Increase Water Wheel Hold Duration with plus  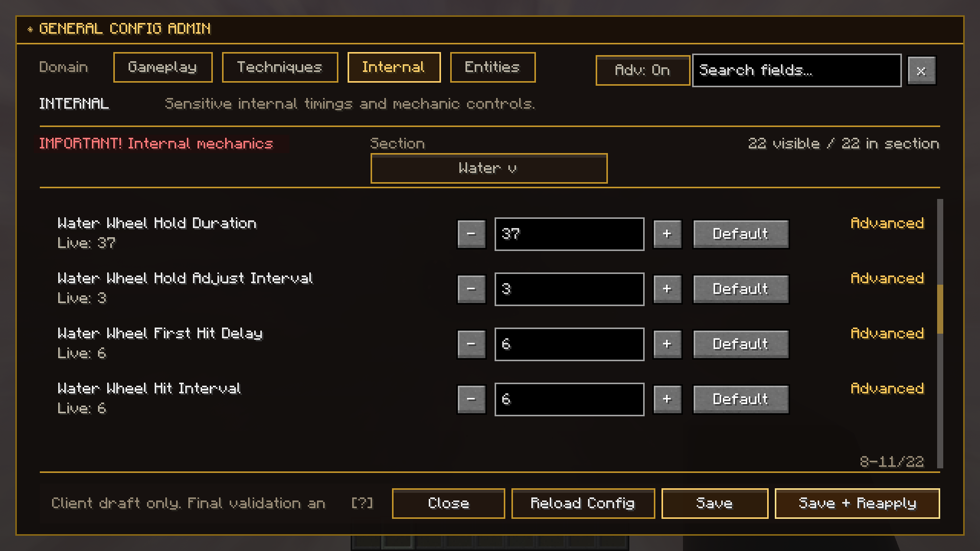point(667,234)
